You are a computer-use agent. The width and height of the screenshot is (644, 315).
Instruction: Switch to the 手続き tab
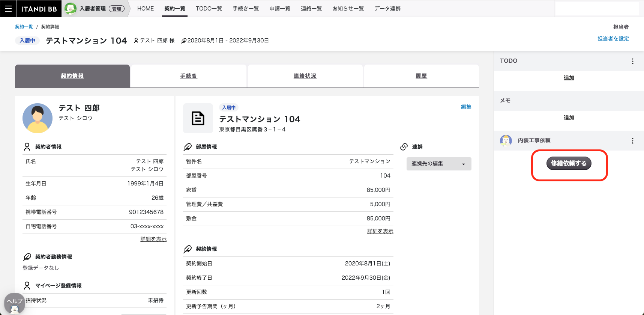(x=189, y=76)
